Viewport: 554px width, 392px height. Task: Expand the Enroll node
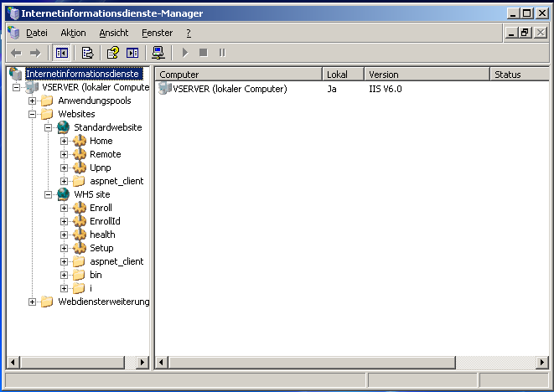pyautogui.click(x=64, y=209)
